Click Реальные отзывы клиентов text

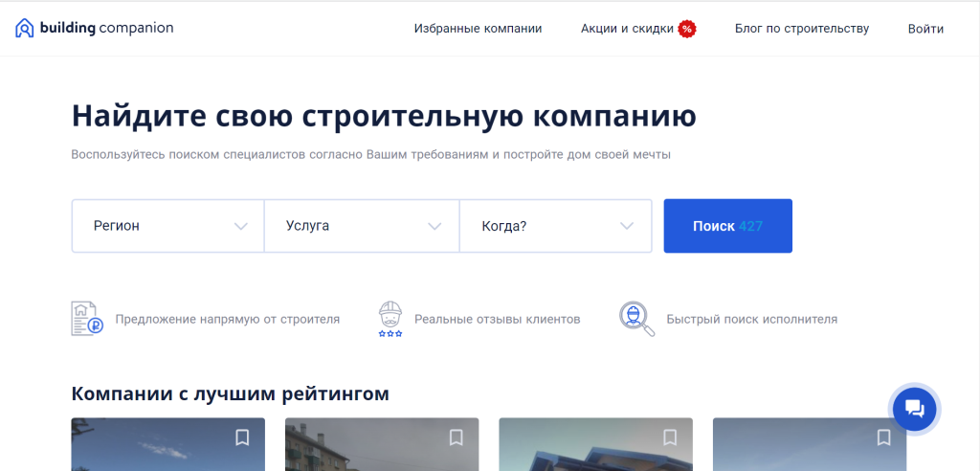[498, 320]
